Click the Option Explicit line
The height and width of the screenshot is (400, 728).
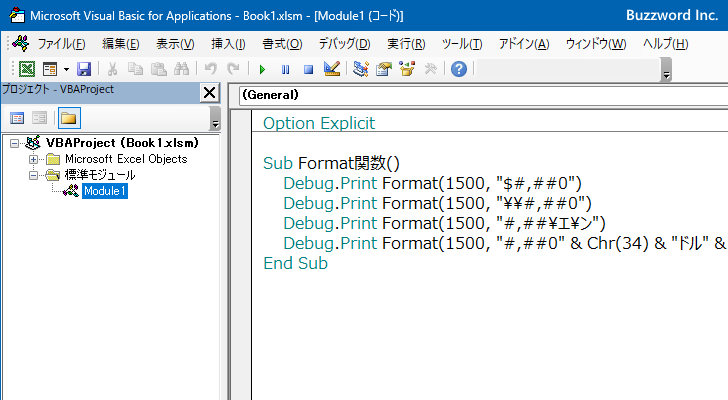tap(319, 123)
